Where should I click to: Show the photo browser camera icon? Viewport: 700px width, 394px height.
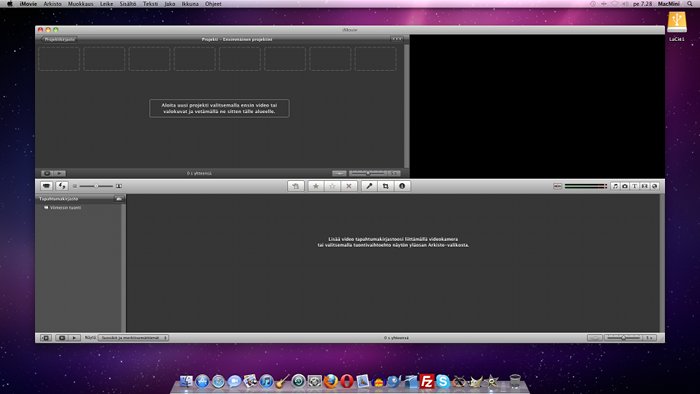click(625, 186)
